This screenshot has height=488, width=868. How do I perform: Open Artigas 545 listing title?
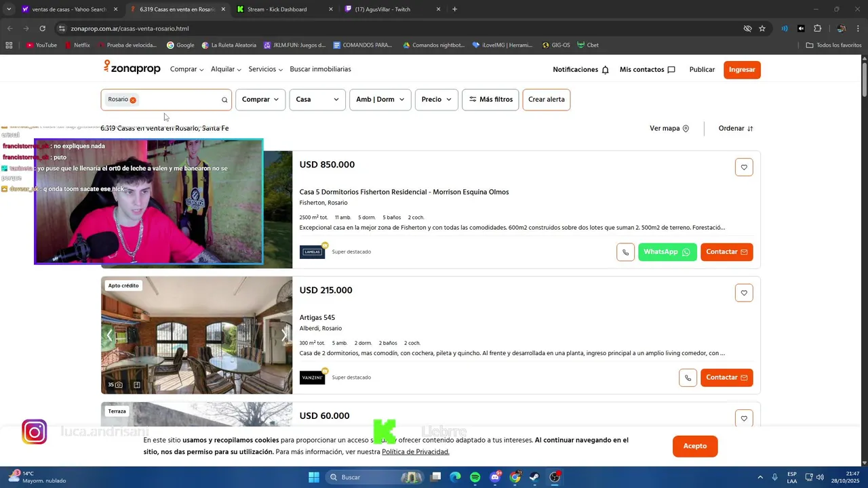point(317,317)
